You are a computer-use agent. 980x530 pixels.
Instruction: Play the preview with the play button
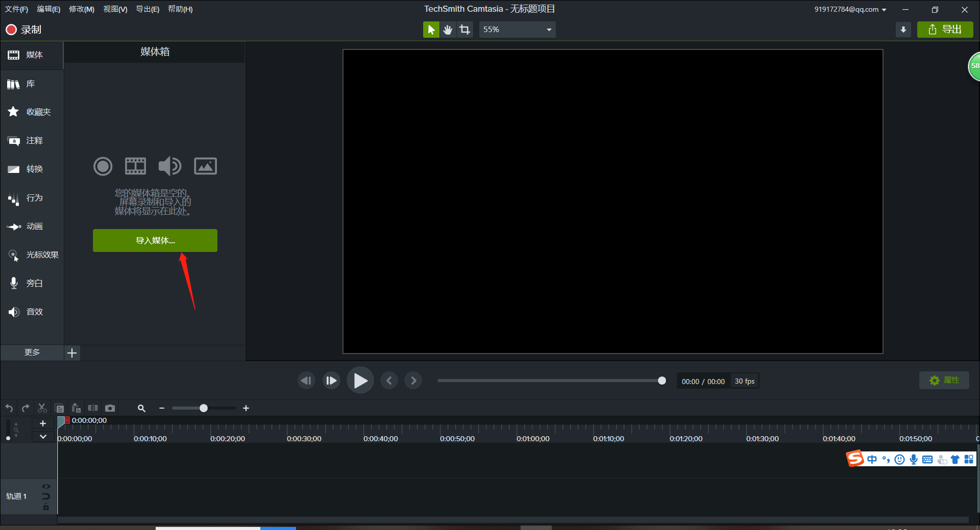click(360, 381)
